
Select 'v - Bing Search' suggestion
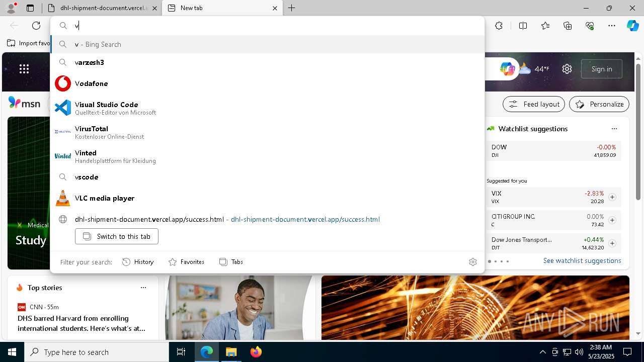tap(267, 44)
